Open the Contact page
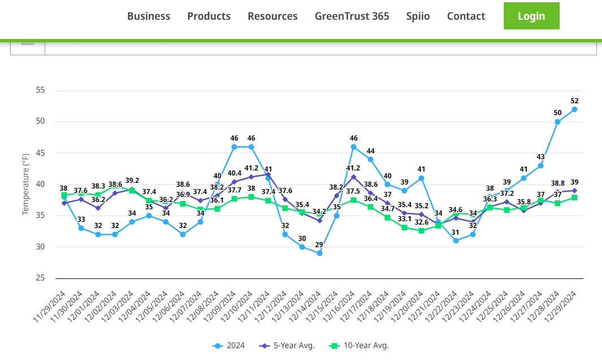602x364 pixels. pyautogui.click(x=466, y=16)
